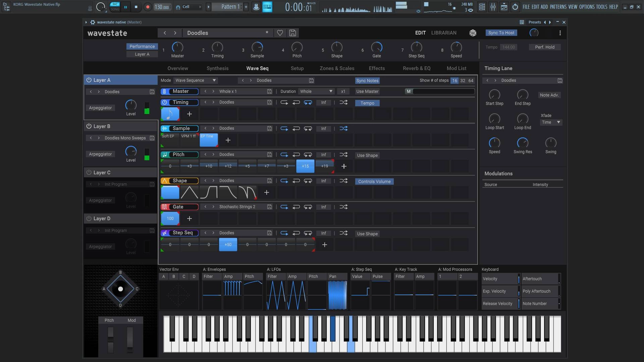Viewport: 644px width, 362px height.
Task: Save Timing Lane Doodles preset in side panel
Action: click(560, 80)
